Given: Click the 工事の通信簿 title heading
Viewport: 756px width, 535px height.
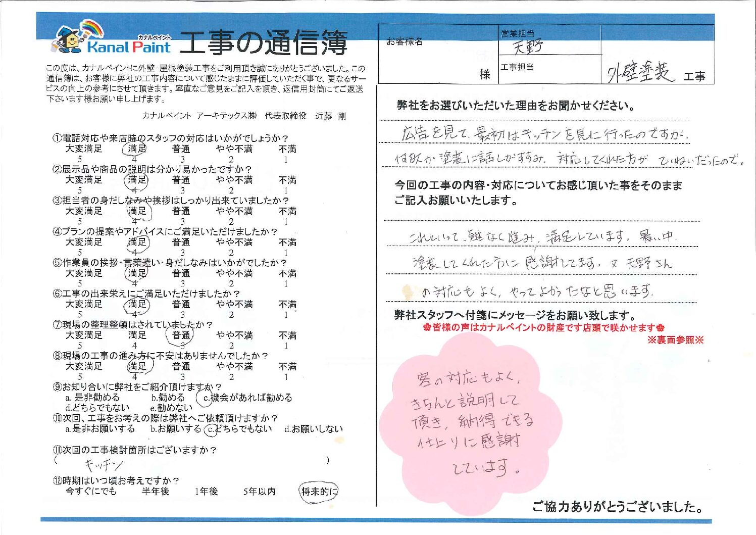Looking at the screenshot, I should point(263,43).
